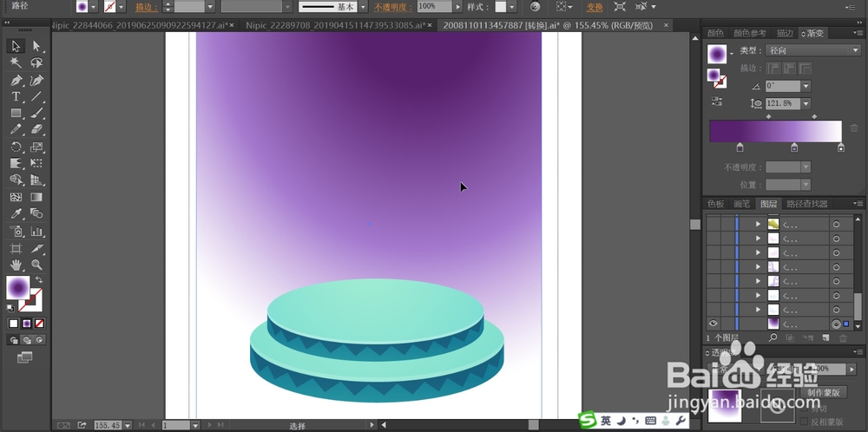
Task: Click the 不透明度 link in control bar
Action: tap(393, 7)
